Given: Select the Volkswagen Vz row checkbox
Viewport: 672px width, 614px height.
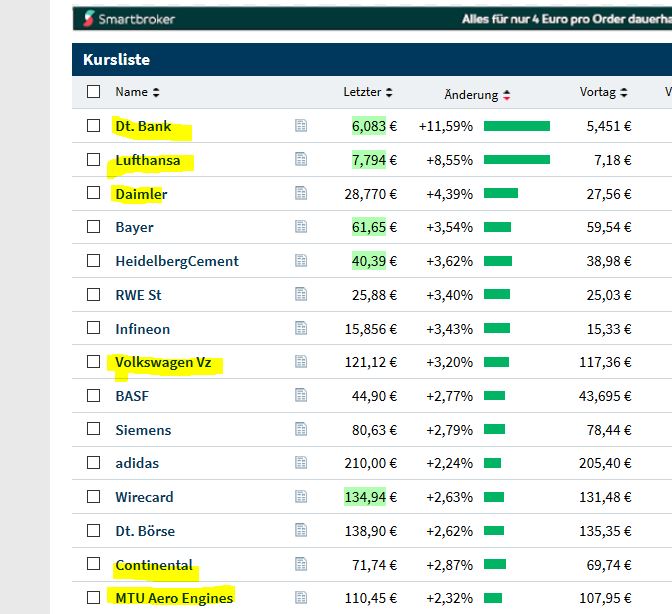Looking at the screenshot, I should click(94, 362).
